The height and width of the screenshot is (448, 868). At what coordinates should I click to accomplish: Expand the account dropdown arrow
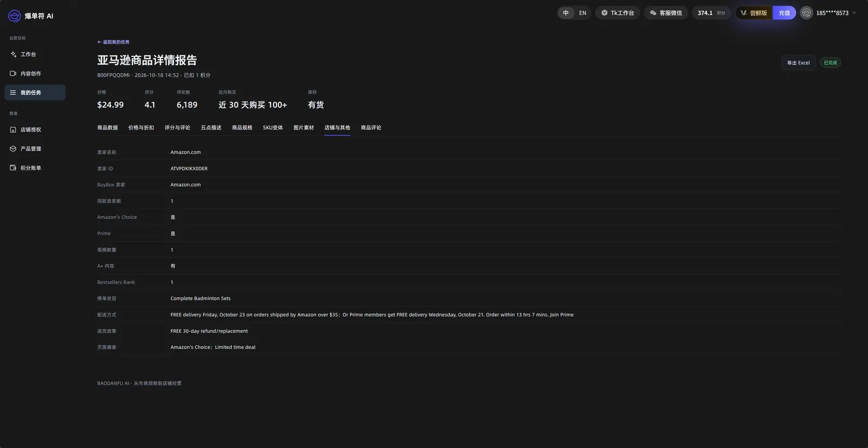tap(854, 13)
